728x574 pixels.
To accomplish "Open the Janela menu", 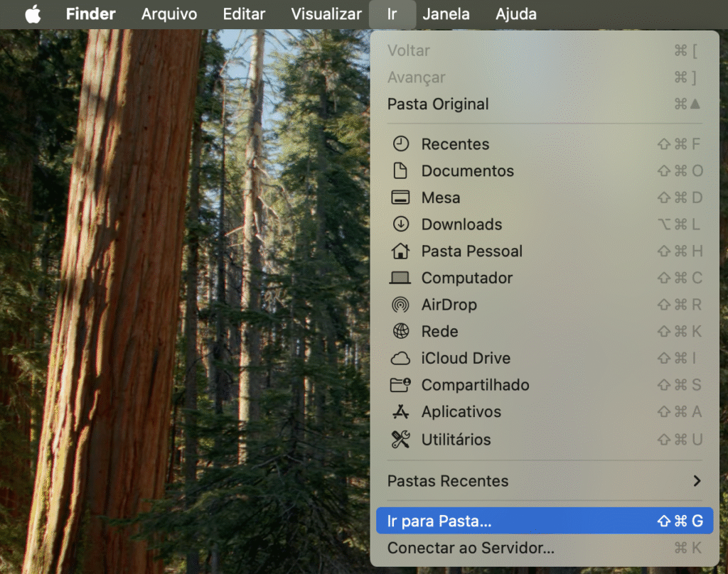I will click(446, 14).
